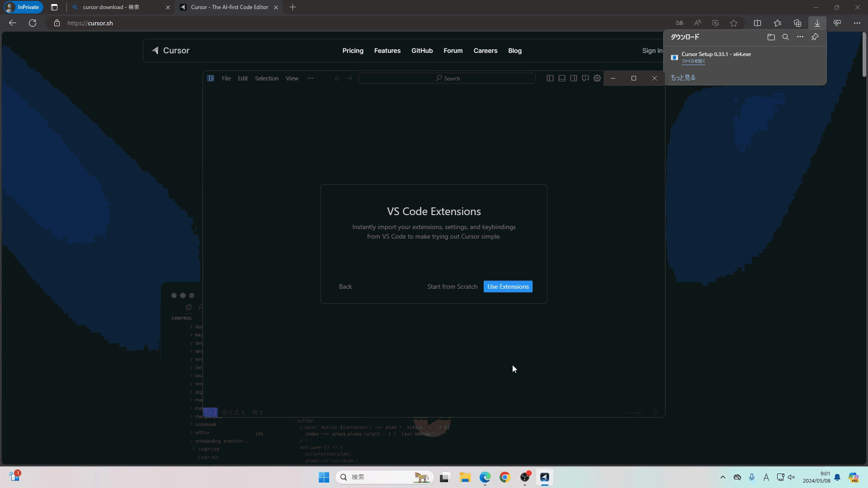
Task: Open the Favorites list button
Action: (x=777, y=23)
